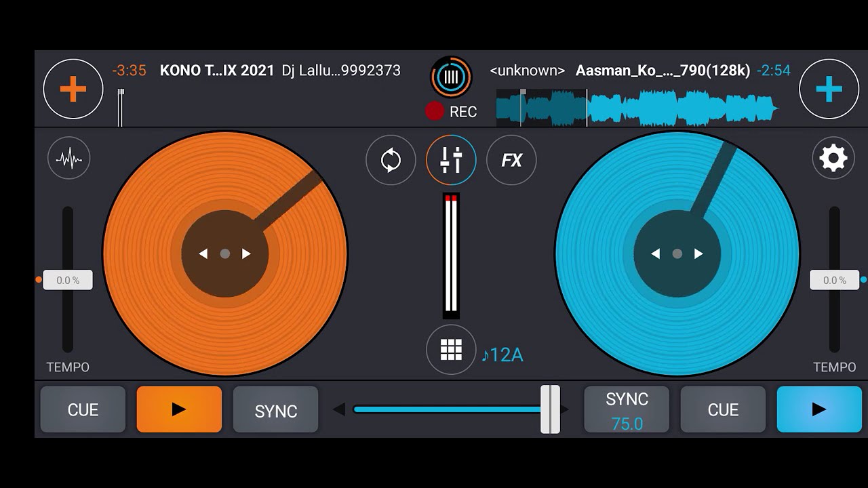Click the center volume level meter
868x488 pixels.
tap(451, 256)
